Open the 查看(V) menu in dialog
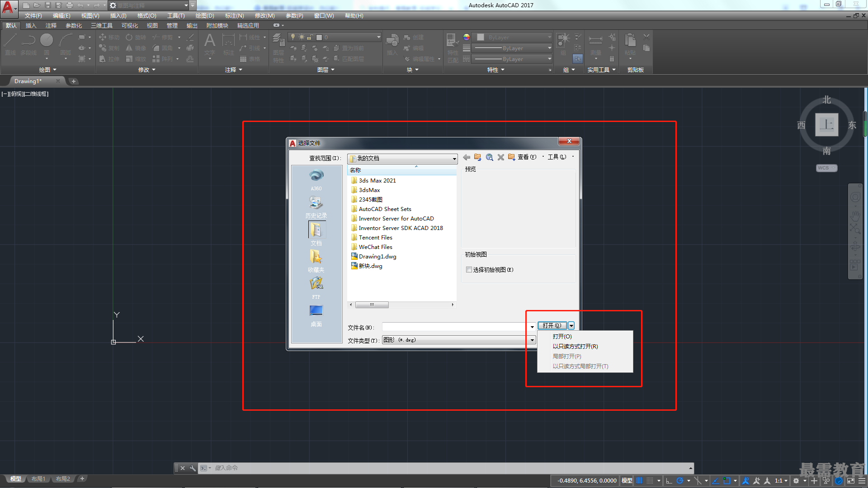Screen dimensions: 868x488 tap(527, 157)
